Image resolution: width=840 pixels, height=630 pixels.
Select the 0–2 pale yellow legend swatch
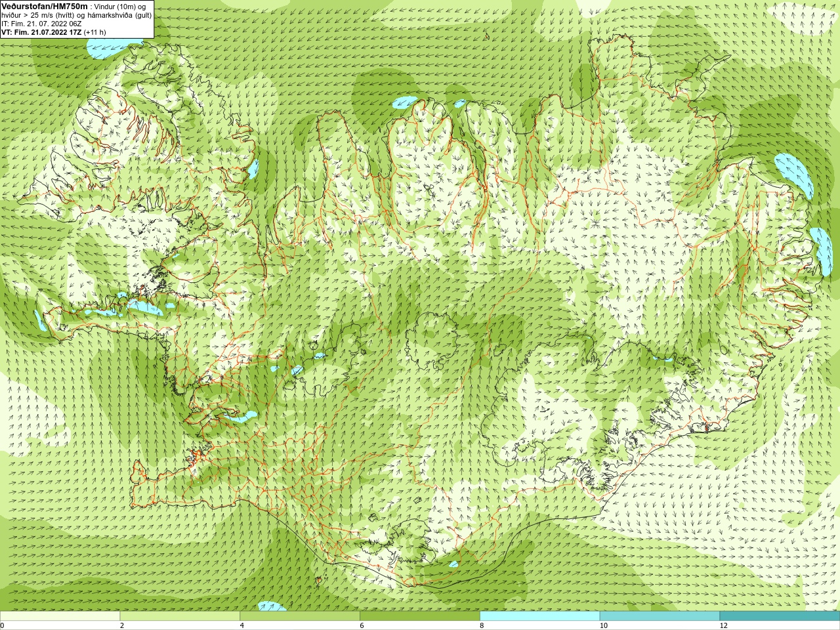coord(60,616)
